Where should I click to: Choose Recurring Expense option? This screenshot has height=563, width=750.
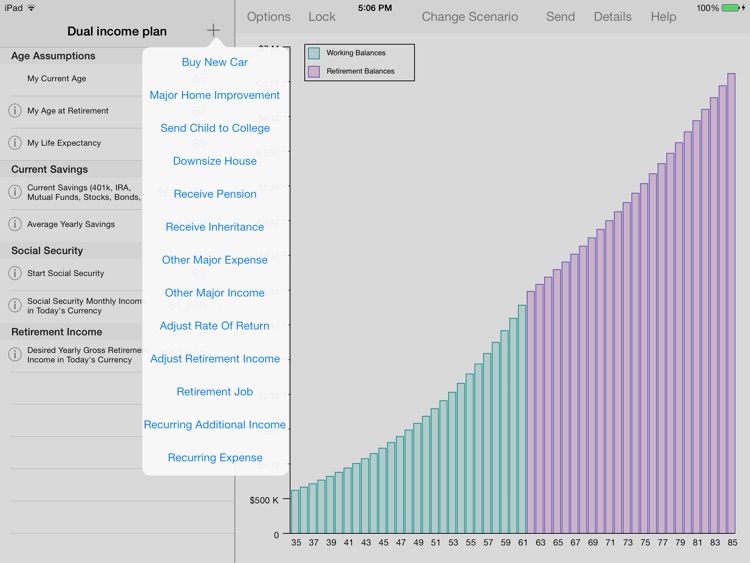215,458
